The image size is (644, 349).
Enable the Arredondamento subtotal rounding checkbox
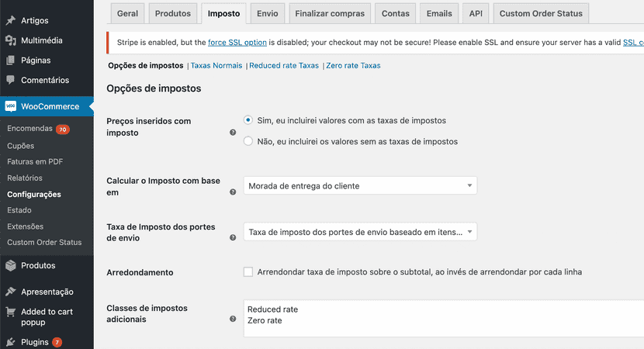[248, 272]
